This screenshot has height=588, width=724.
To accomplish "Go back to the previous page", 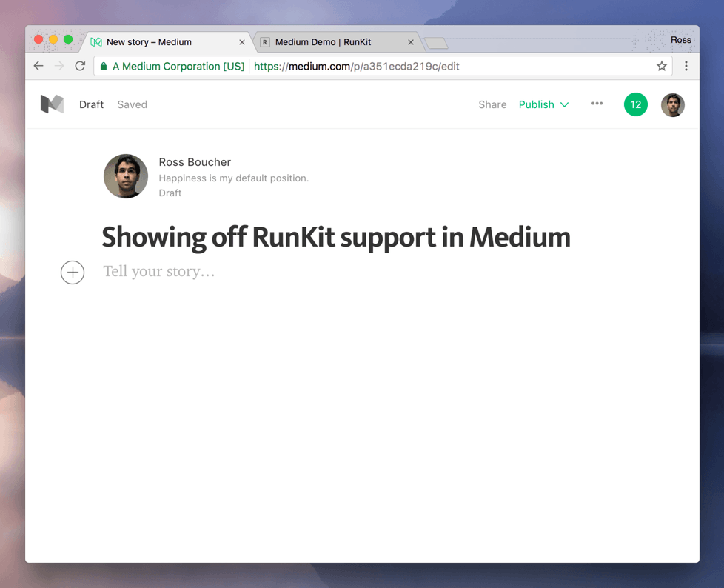I will (x=38, y=66).
